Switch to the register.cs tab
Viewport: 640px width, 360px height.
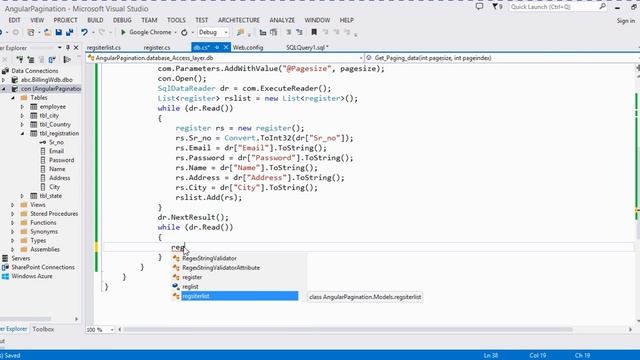pyautogui.click(x=157, y=47)
